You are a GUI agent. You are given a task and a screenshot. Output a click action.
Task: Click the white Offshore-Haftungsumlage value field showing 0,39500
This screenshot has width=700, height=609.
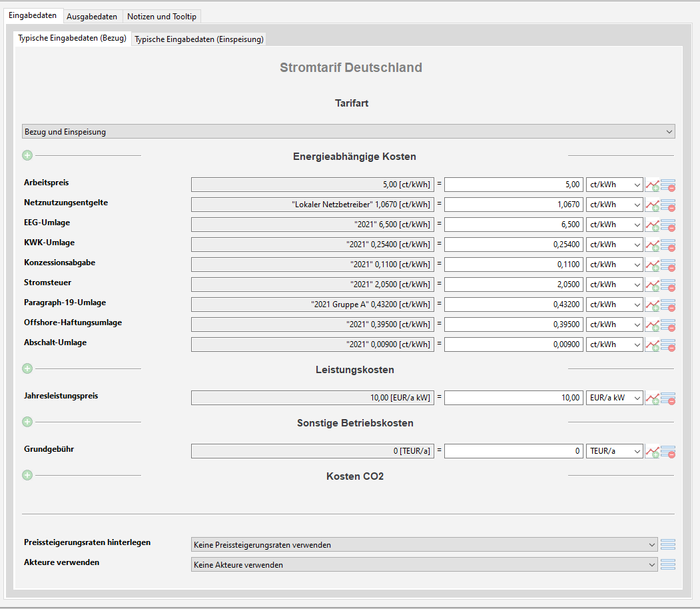(514, 324)
